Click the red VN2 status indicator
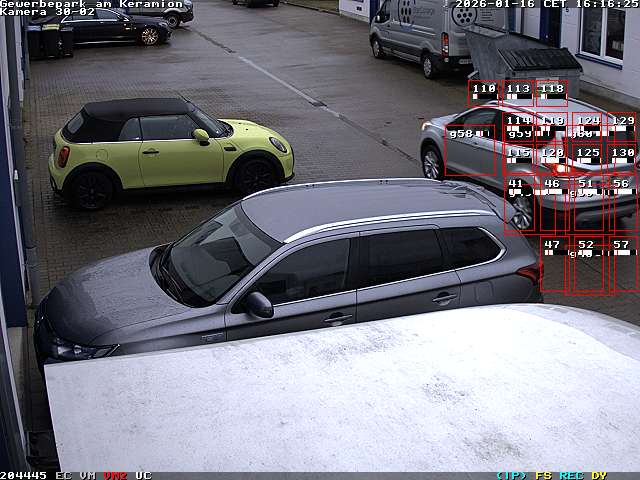The height and width of the screenshot is (480, 640). [x=115, y=475]
